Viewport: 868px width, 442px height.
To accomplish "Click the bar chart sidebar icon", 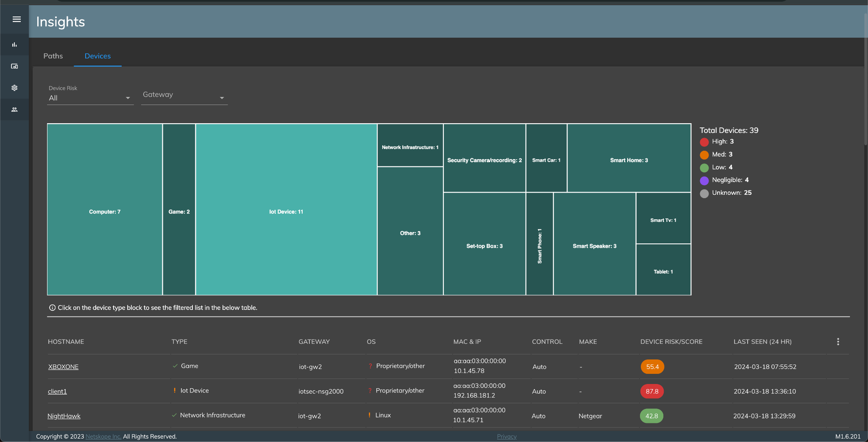I will [x=14, y=44].
